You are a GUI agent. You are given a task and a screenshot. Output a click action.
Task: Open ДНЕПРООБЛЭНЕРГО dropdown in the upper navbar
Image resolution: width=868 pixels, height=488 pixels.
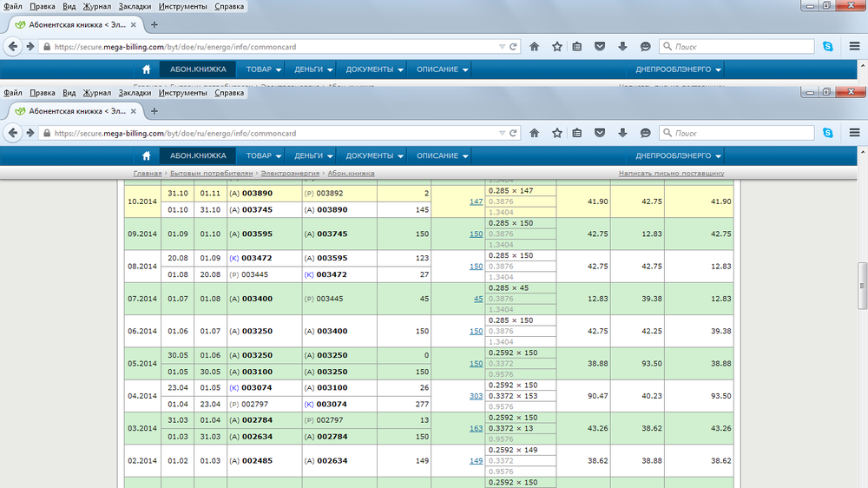(x=679, y=69)
